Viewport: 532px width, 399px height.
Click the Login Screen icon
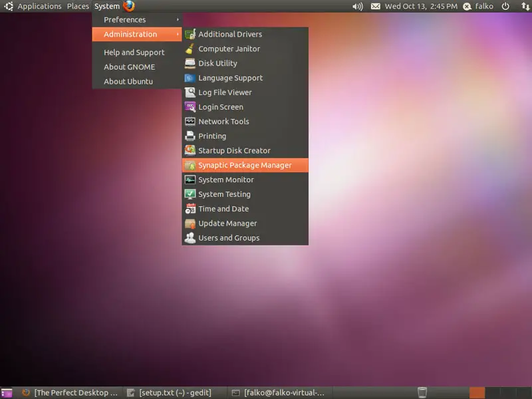[x=190, y=107]
